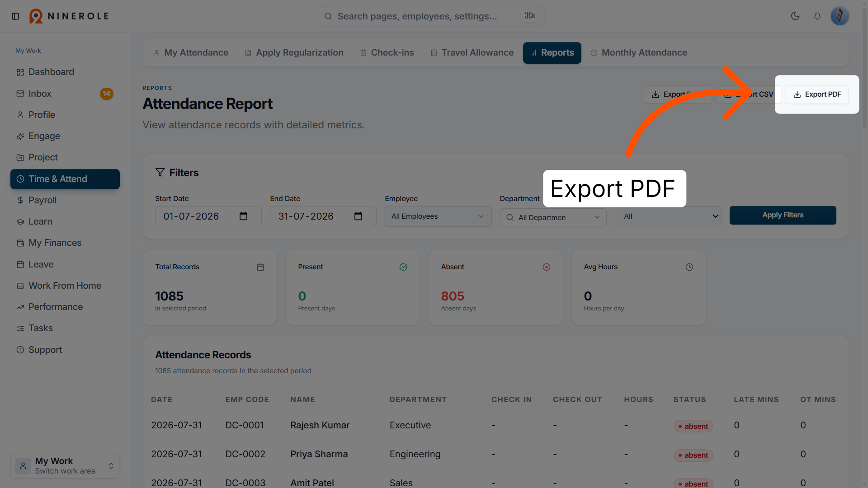Screen dimensions: 868x488
Task: Select the Reports tab
Action: point(552,53)
